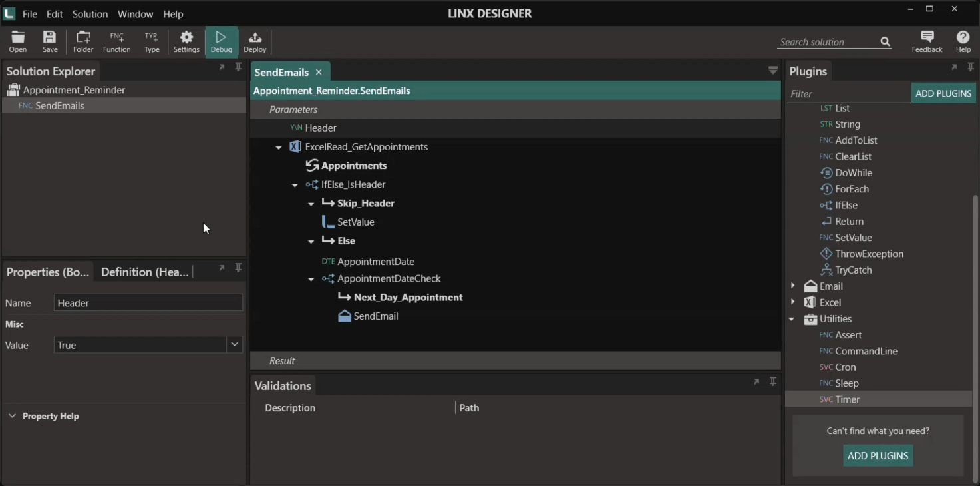This screenshot has width=980, height=486.
Task: Select the Header parameter row
Action: (516, 128)
